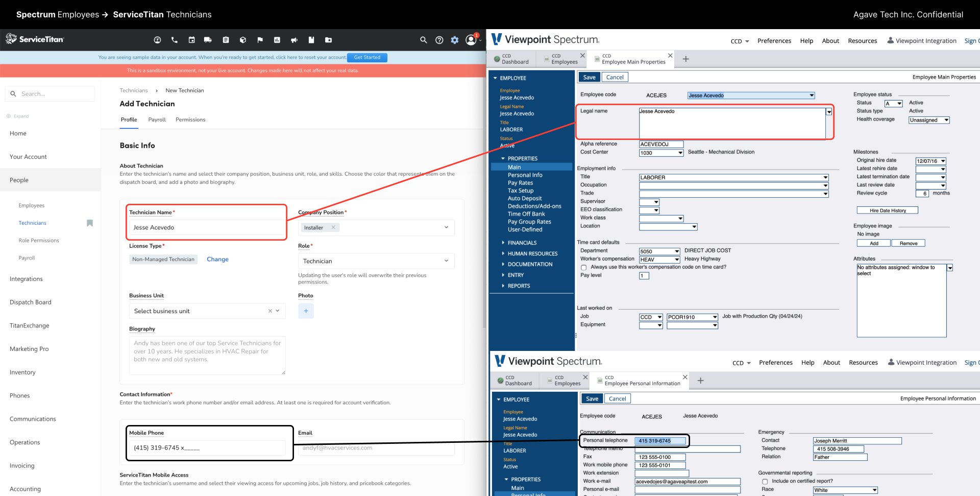Check Include on certified report checkbox
This screenshot has height=496, width=980.
(x=765, y=482)
